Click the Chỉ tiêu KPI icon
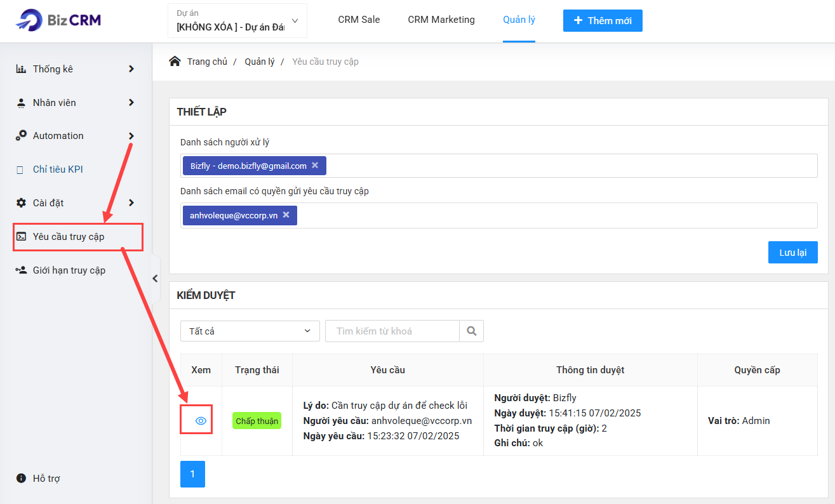This screenshot has height=504, width=835. coord(21,169)
